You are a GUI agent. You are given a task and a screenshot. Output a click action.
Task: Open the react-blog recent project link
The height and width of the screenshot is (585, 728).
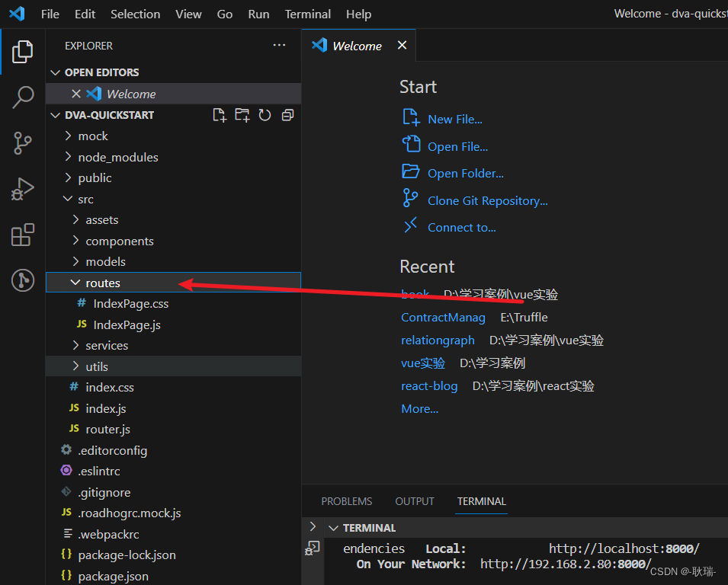click(x=429, y=385)
